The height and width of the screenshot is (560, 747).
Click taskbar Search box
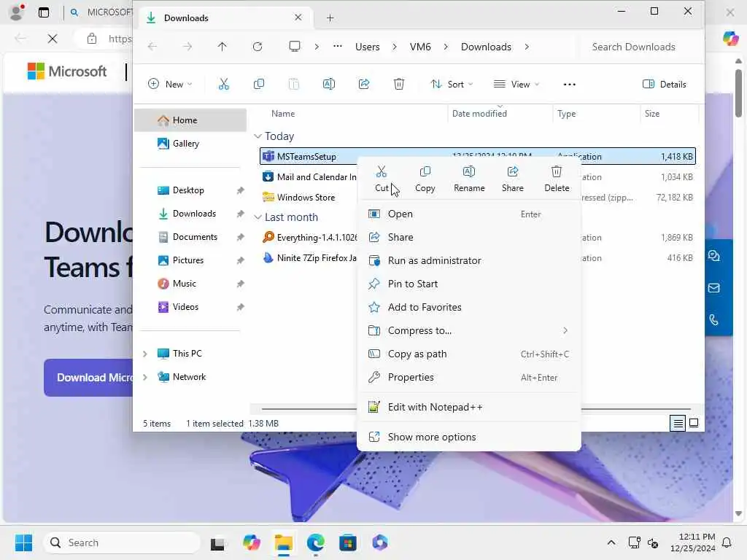(122, 542)
